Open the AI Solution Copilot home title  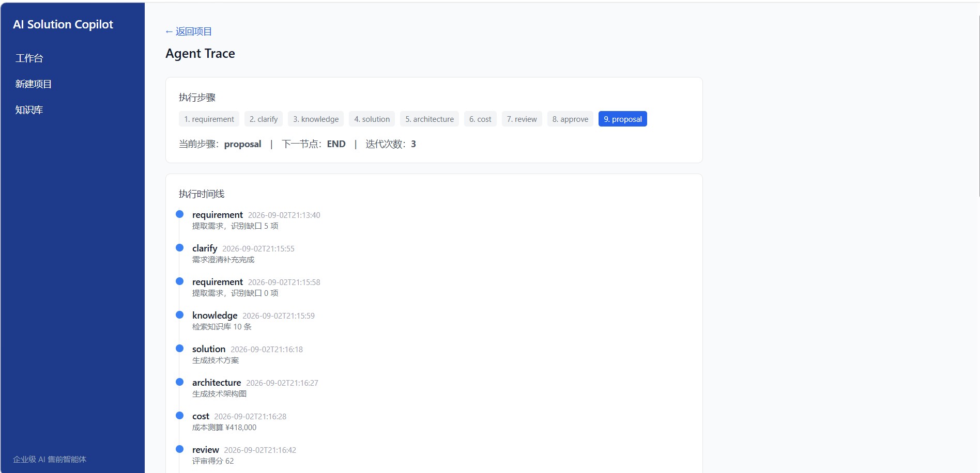(63, 24)
